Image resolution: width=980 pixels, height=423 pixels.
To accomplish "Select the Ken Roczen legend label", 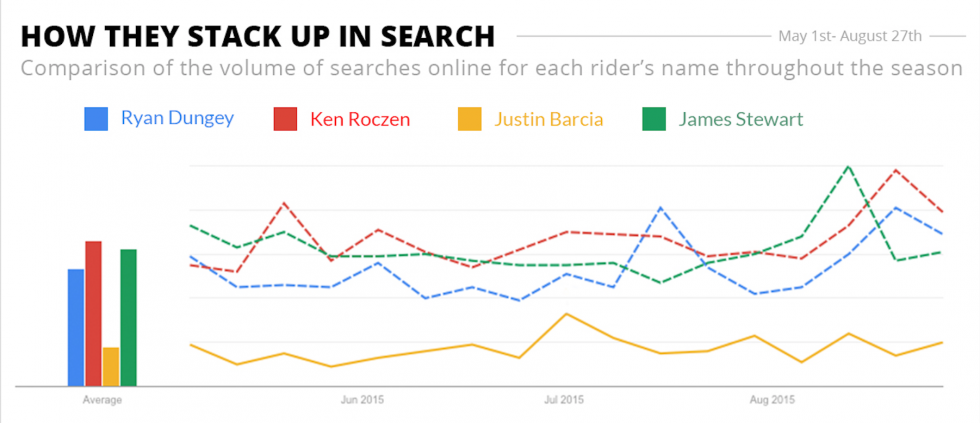I will (360, 120).
